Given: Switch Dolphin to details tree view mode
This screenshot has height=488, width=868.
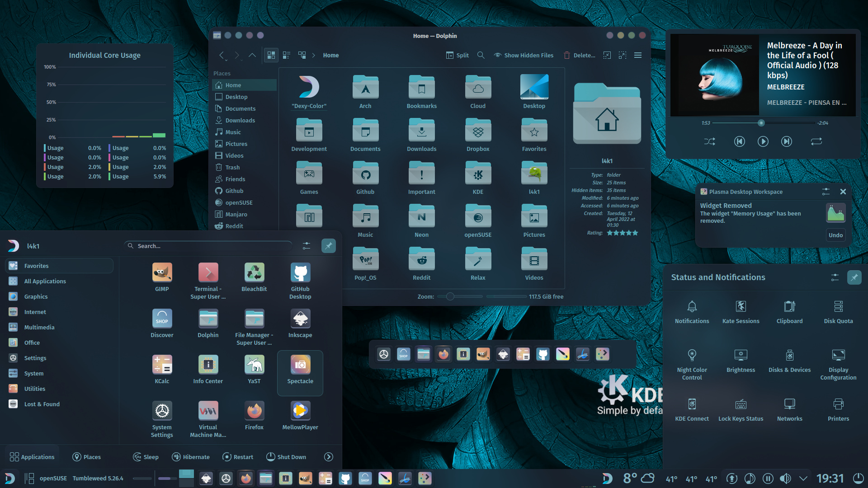Looking at the screenshot, I should 302,55.
